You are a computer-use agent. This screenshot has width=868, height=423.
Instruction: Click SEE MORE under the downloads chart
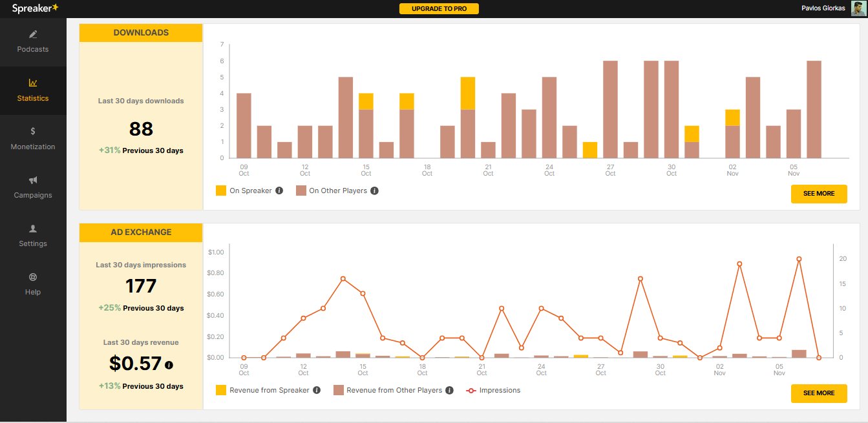click(x=819, y=194)
